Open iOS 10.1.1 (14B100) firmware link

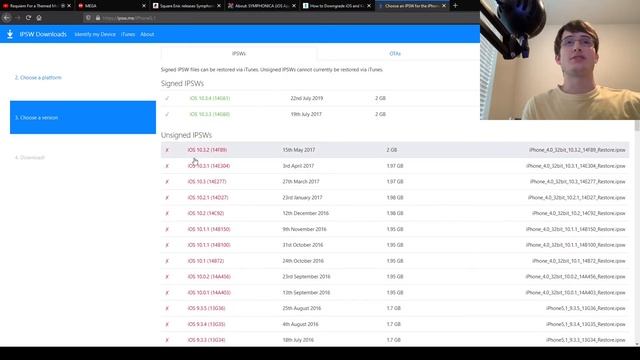[209, 245]
